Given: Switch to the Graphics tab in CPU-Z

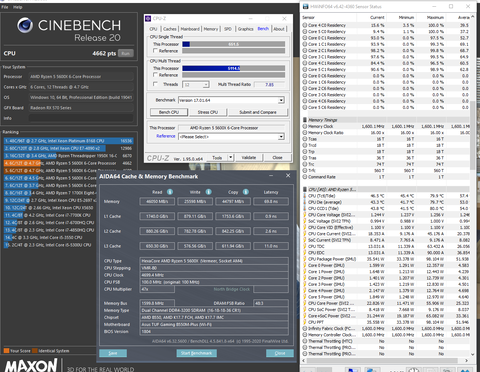Looking at the screenshot, I should [246, 29].
